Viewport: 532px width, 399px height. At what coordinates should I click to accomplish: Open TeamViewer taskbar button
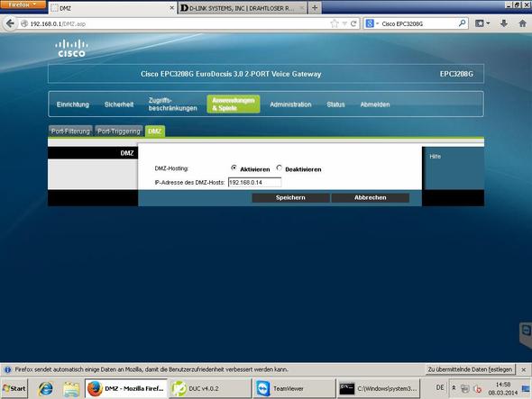click(x=294, y=388)
